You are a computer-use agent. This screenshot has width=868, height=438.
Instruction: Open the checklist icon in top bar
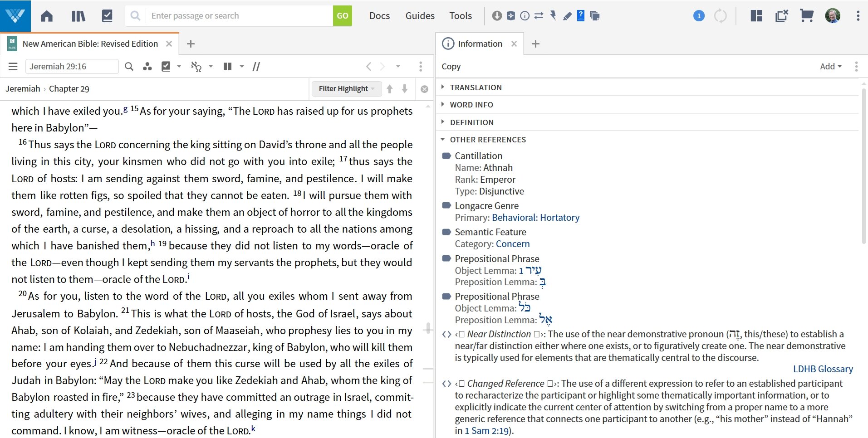pos(107,16)
